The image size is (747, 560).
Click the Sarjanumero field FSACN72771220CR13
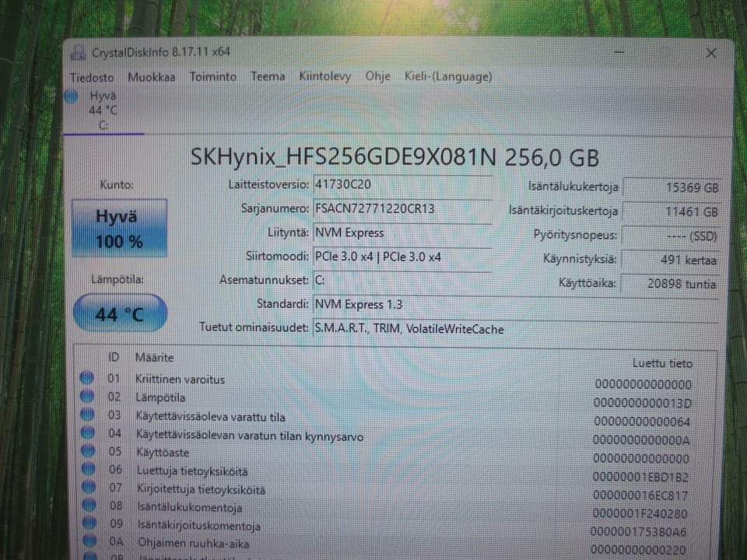pos(402,208)
